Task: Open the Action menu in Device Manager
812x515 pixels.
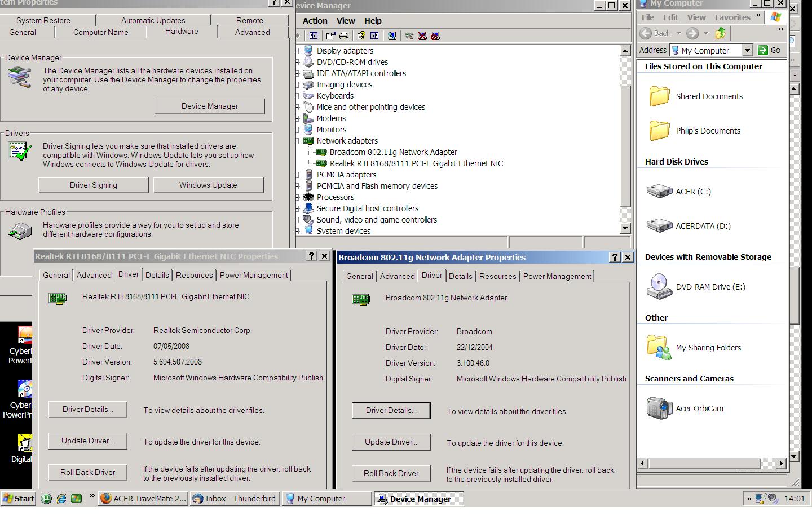Action: [315, 21]
